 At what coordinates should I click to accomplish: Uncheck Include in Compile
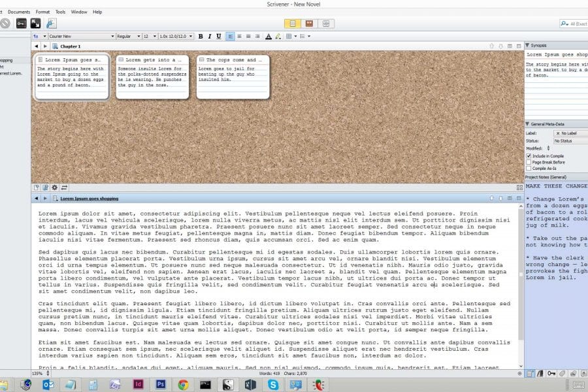(529, 156)
